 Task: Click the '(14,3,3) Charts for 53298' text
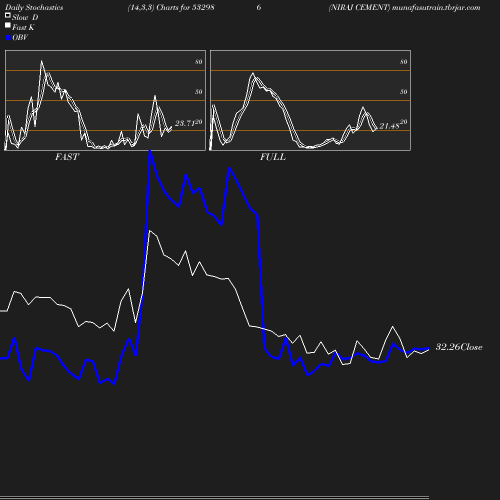171,8
